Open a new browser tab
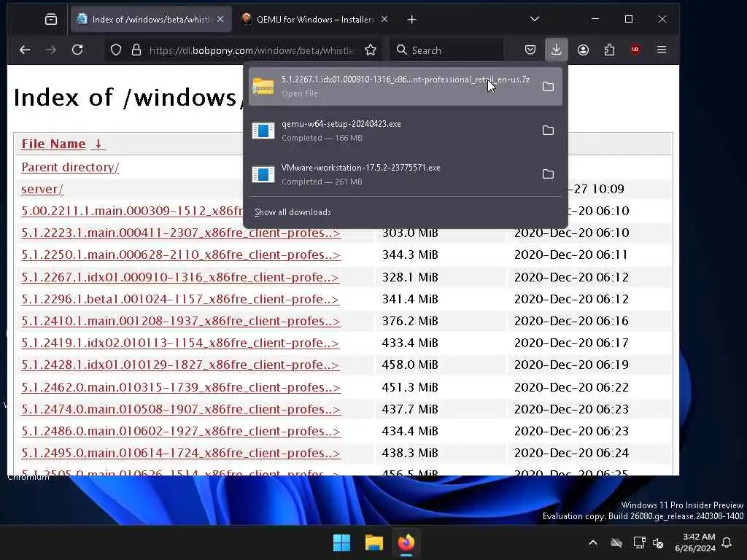Screen dimensions: 747x560 (x=411, y=20)
